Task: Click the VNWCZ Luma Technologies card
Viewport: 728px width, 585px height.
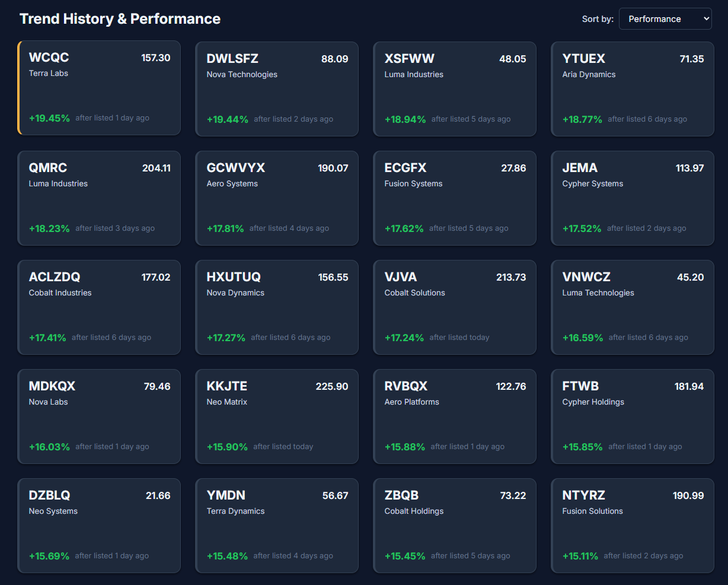Action: click(633, 307)
